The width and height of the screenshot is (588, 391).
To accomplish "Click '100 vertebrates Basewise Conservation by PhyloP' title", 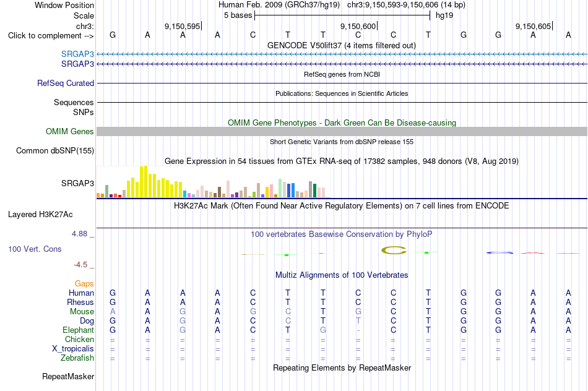I will click(x=342, y=234).
